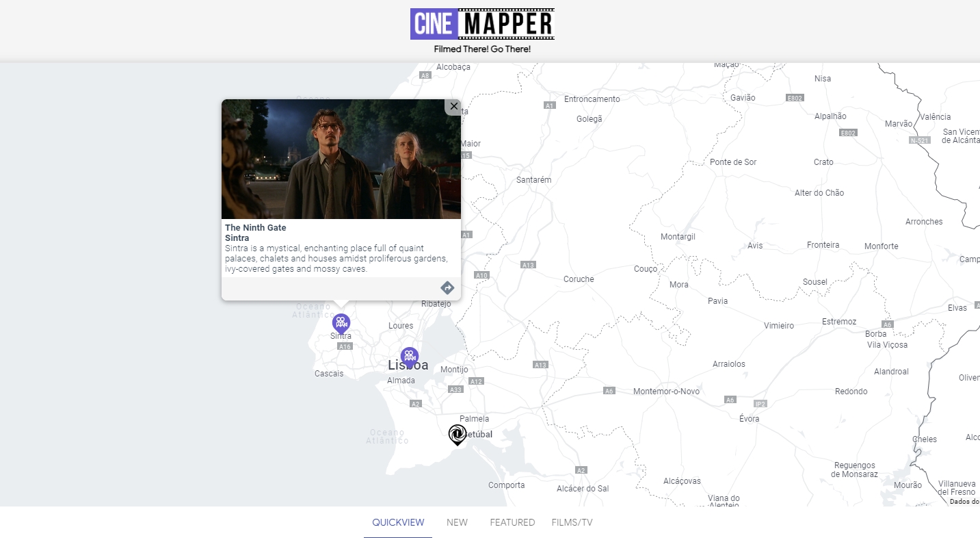Click the Palmela map label

point(475,419)
